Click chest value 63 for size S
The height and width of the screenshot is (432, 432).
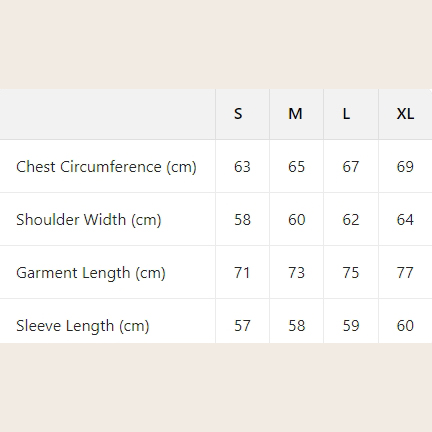(x=242, y=167)
